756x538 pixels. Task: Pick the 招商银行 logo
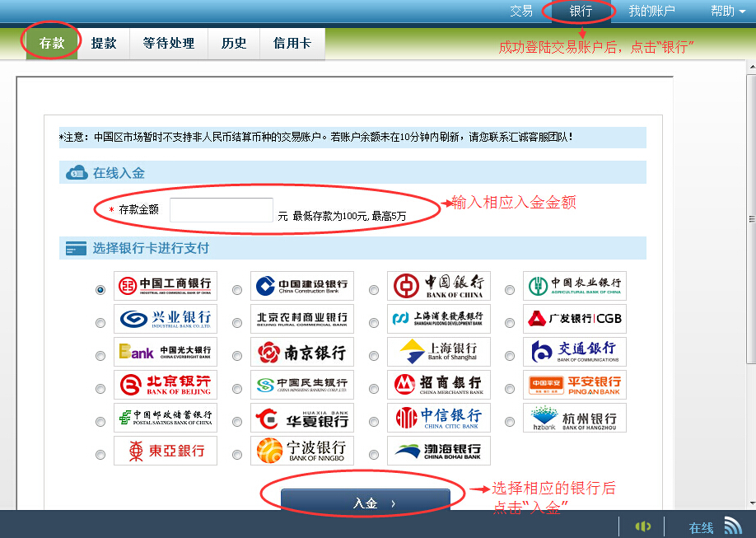point(439,385)
